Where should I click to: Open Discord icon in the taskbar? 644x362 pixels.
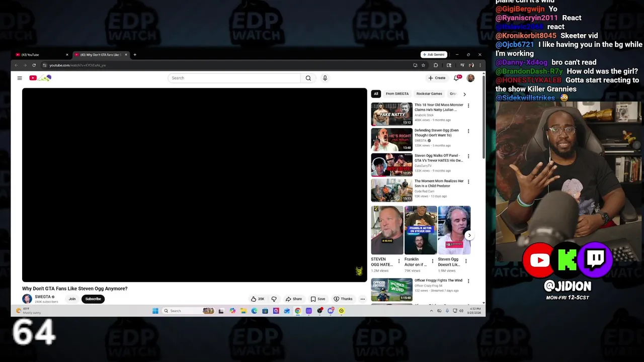pos(331,311)
